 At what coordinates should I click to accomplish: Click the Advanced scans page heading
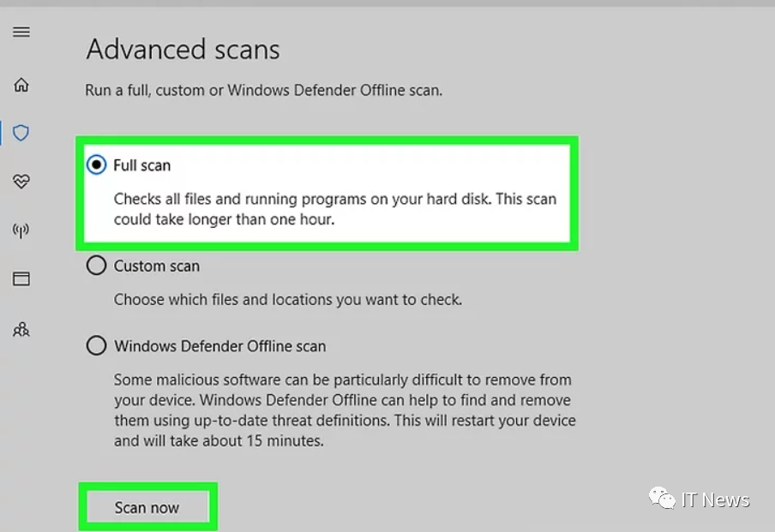(x=183, y=50)
